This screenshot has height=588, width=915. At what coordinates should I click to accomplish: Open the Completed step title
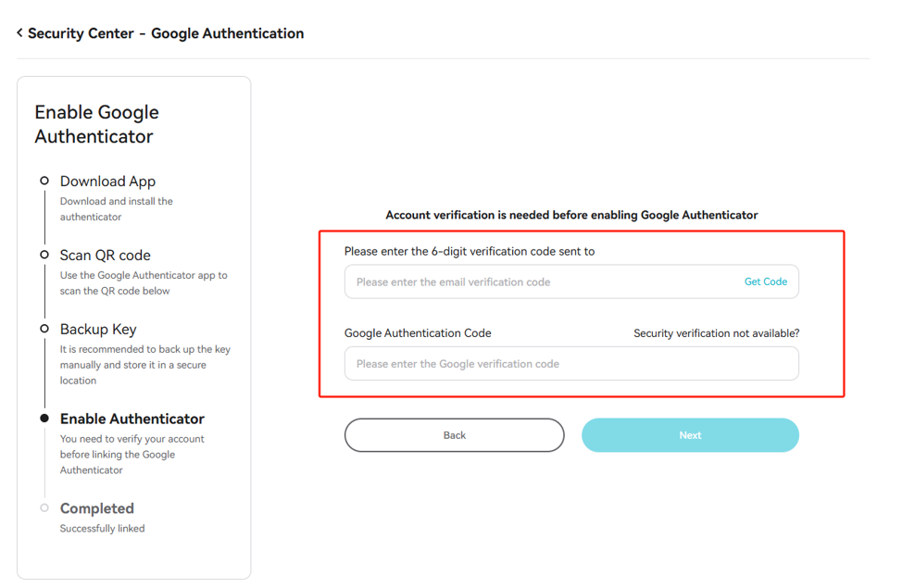[x=97, y=508]
